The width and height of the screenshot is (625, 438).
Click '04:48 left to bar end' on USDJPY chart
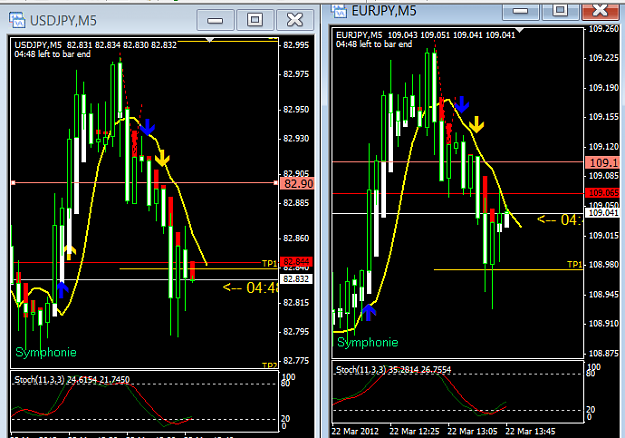click(x=53, y=54)
